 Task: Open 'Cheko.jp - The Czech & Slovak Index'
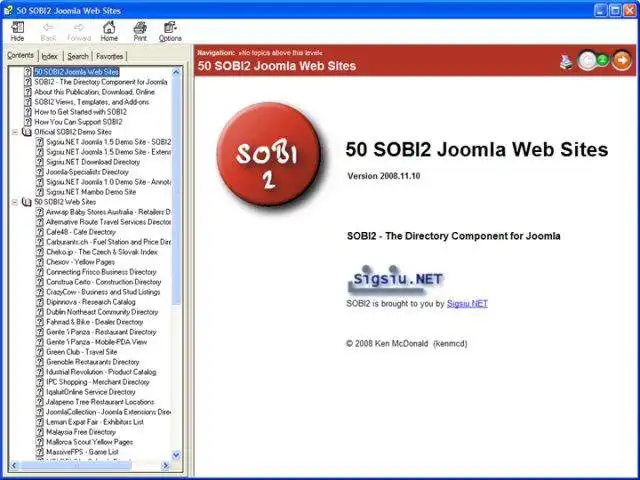pyautogui.click(x=102, y=252)
